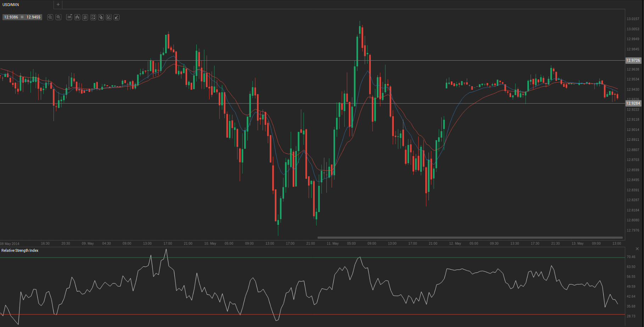
Task: Open the indicator settings sliders icon
Action: pyautogui.click(x=85, y=17)
